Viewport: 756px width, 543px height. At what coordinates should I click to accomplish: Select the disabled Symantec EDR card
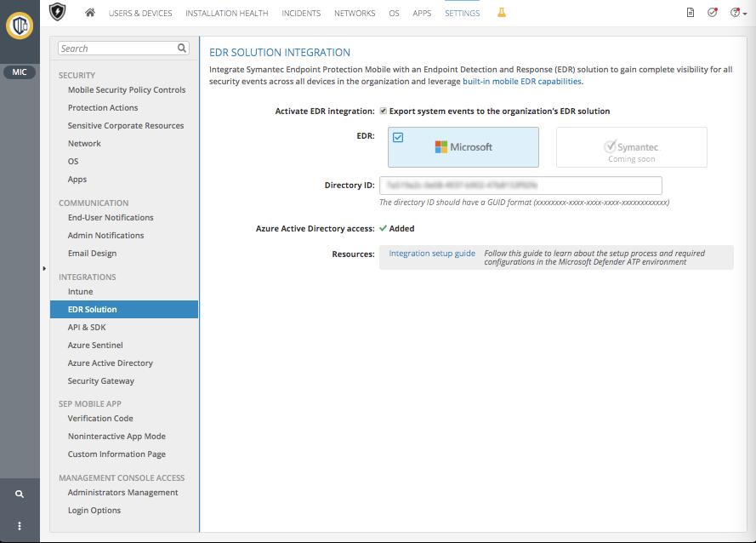coord(631,146)
